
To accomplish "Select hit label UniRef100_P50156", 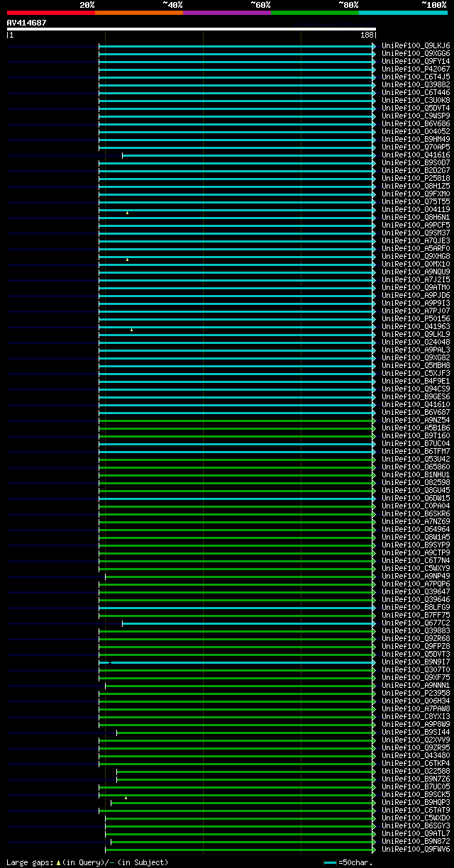I will 416,319.
